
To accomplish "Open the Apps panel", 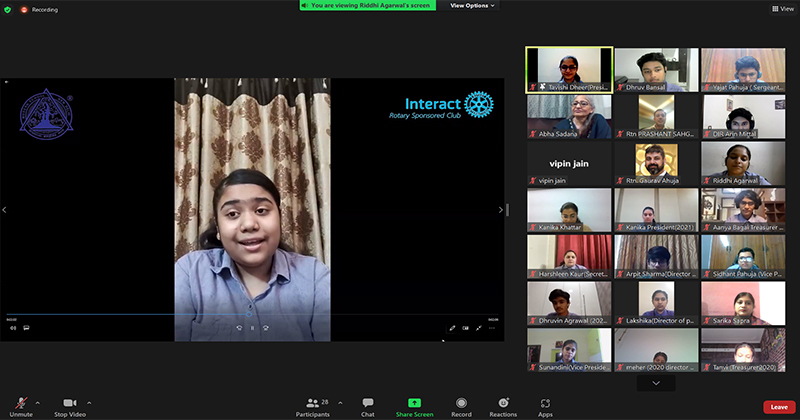I will (x=545, y=405).
